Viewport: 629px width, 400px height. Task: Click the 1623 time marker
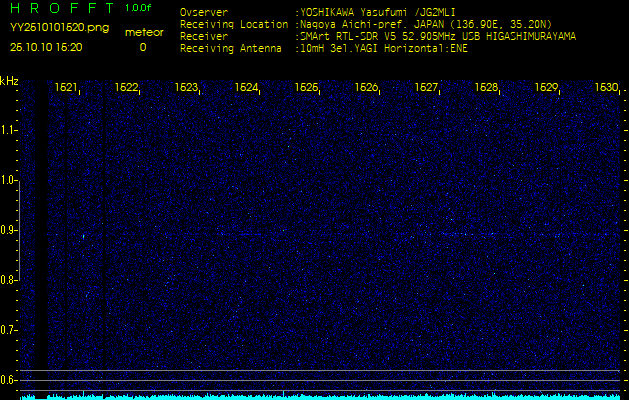tap(186, 88)
